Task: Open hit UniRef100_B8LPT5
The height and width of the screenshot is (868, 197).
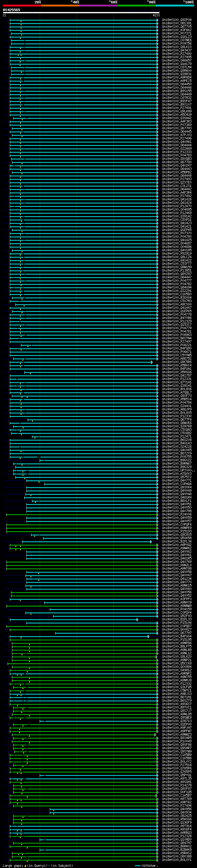Action: [x=176, y=646]
